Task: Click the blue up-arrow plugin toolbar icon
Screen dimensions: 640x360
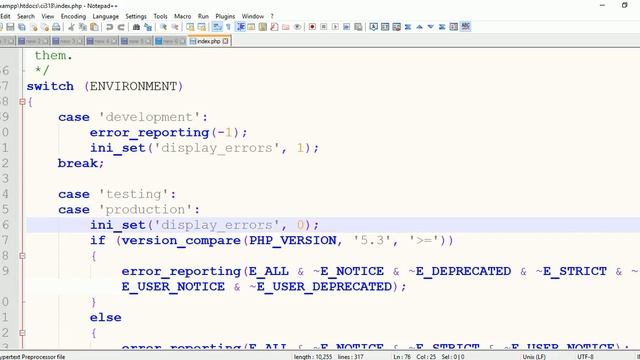Action: (x=419, y=27)
